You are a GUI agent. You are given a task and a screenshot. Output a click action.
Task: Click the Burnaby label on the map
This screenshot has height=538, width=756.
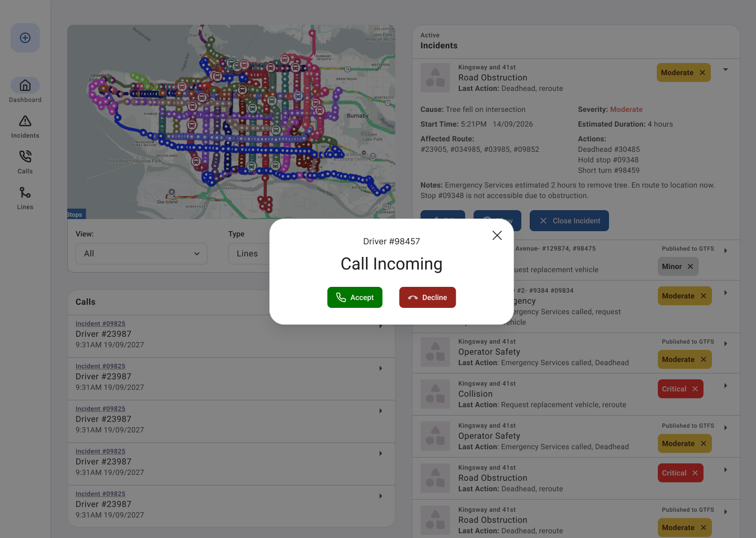pyautogui.click(x=358, y=116)
